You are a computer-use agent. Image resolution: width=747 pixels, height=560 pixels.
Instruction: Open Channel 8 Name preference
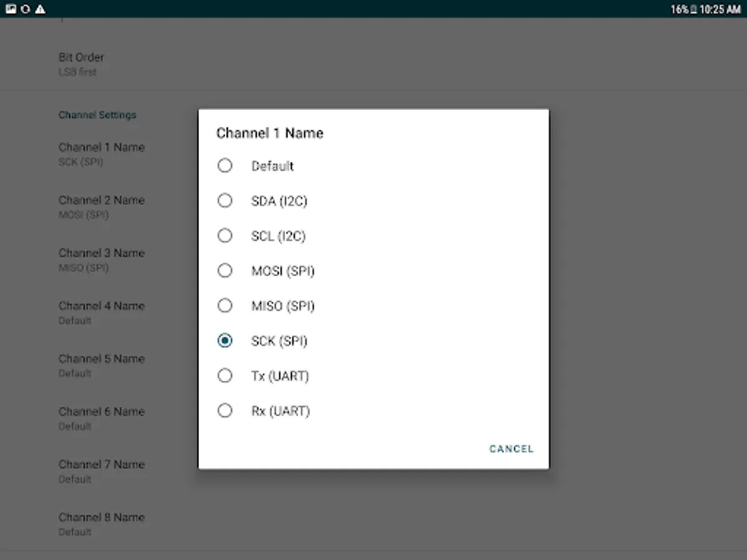click(101, 523)
